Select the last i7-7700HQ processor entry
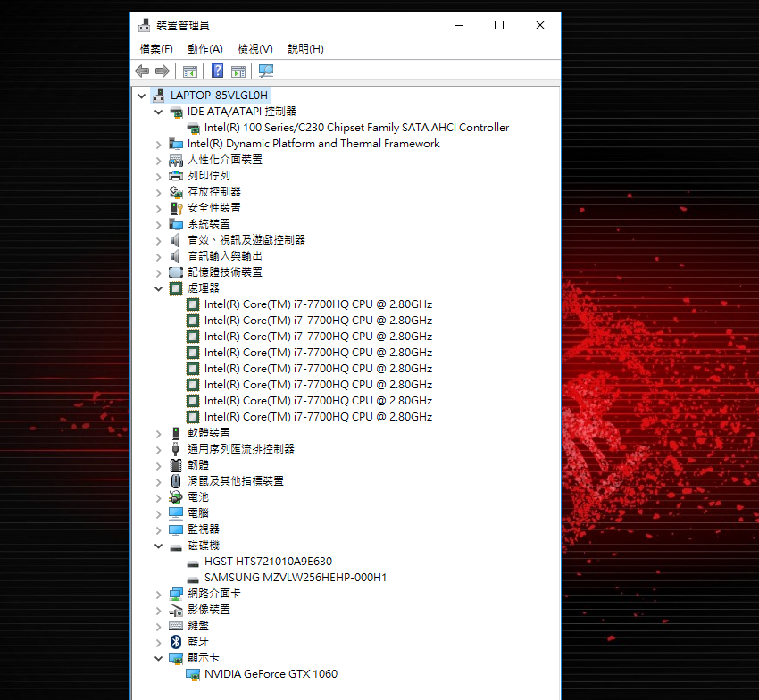Viewport: 759px width, 700px height. click(x=318, y=417)
